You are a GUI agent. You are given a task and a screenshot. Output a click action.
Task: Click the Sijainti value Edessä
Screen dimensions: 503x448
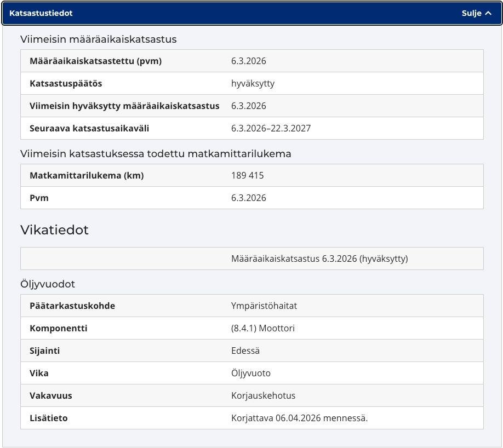pyautogui.click(x=245, y=351)
